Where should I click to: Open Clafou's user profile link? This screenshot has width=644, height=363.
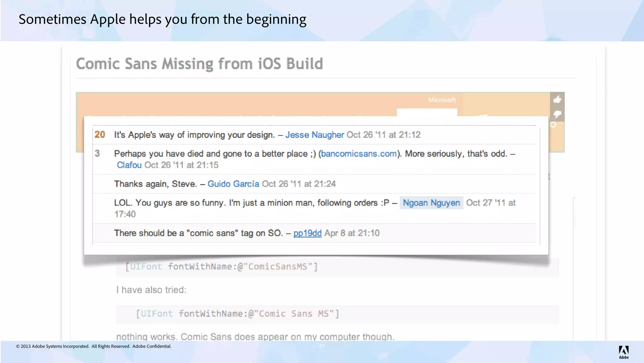pyautogui.click(x=129, y=165)
